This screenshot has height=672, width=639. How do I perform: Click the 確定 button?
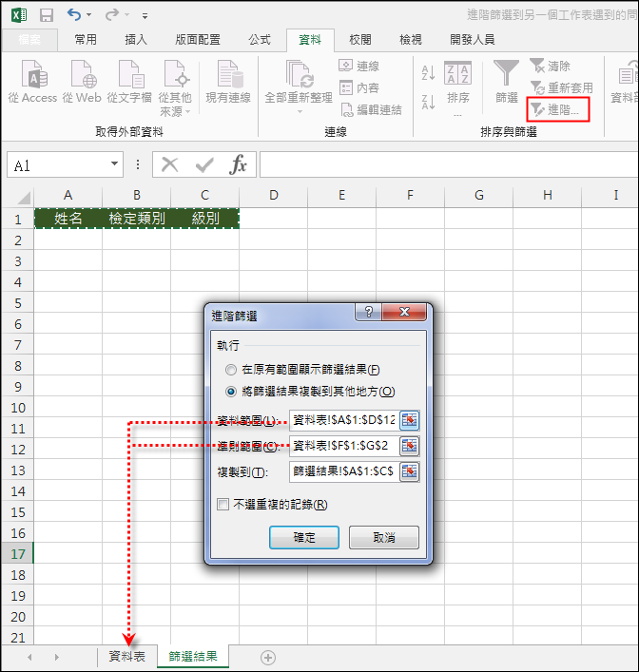[x=304, y=537]
